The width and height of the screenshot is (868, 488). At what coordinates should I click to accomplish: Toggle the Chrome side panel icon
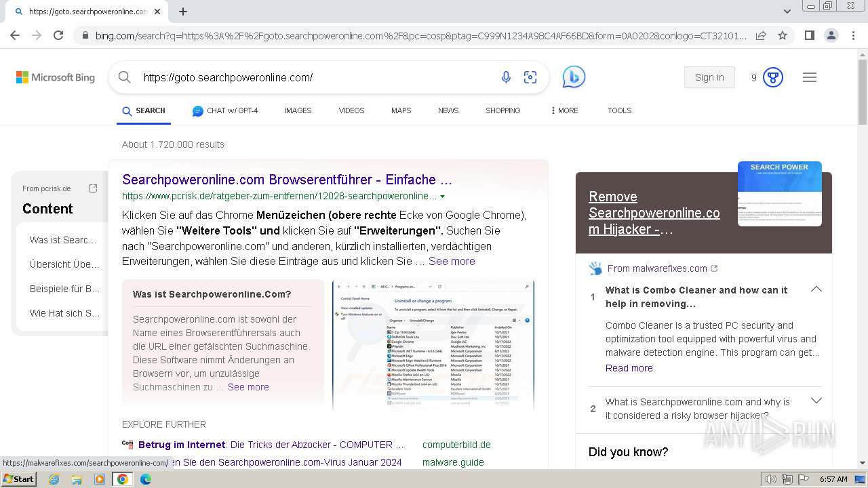point(809,36)
